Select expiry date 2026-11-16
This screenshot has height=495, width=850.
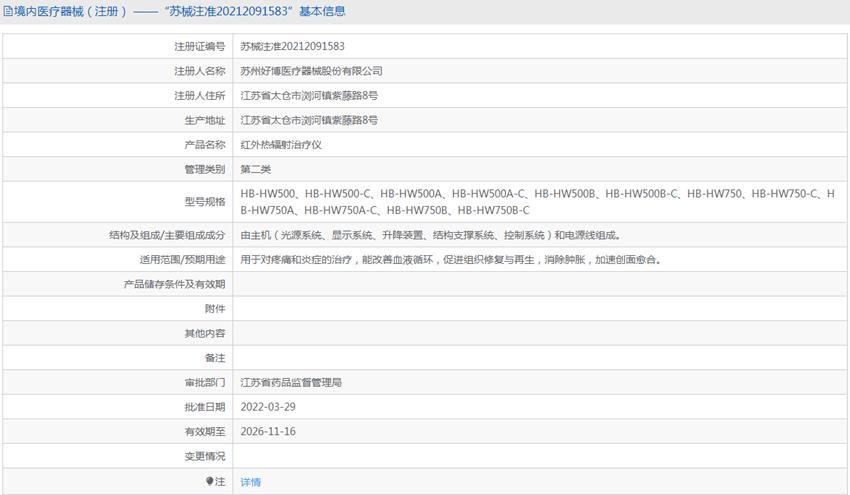(x=268, y=432)
